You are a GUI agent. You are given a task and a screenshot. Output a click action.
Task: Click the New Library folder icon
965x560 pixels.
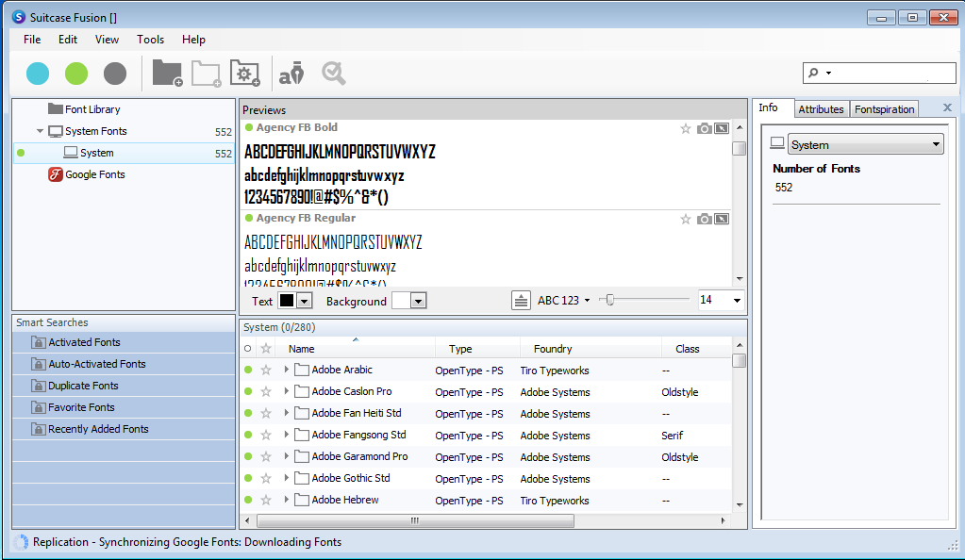point(167,74)
